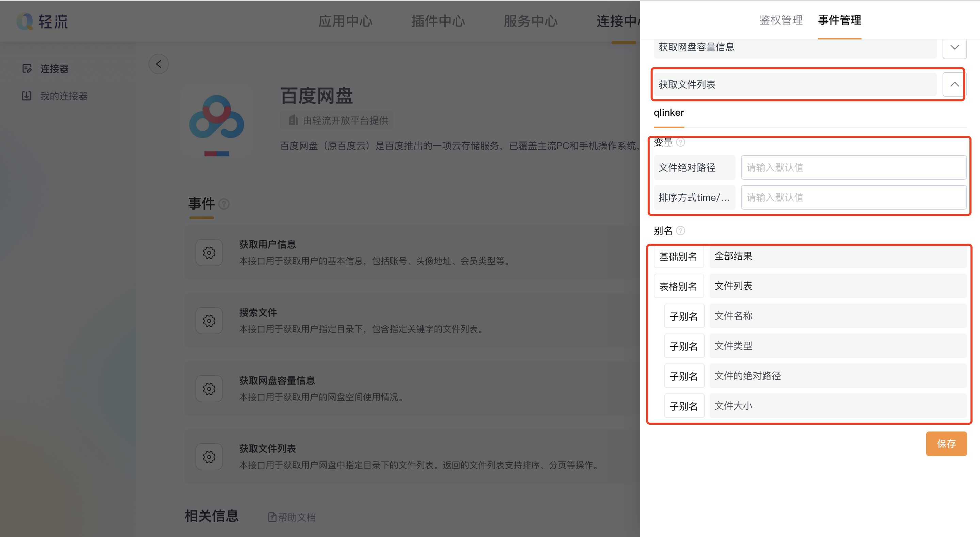Switch to 鉴权管理 tab
The height and width of the screenshot is (537, 980).
tap(781, 20)
